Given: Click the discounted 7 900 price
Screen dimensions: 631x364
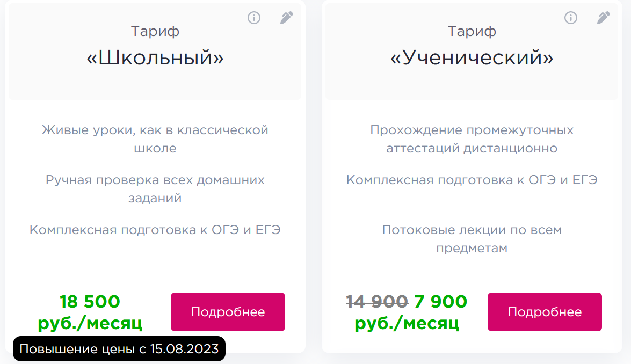Looking at the screenshot, I should (441, 302).
